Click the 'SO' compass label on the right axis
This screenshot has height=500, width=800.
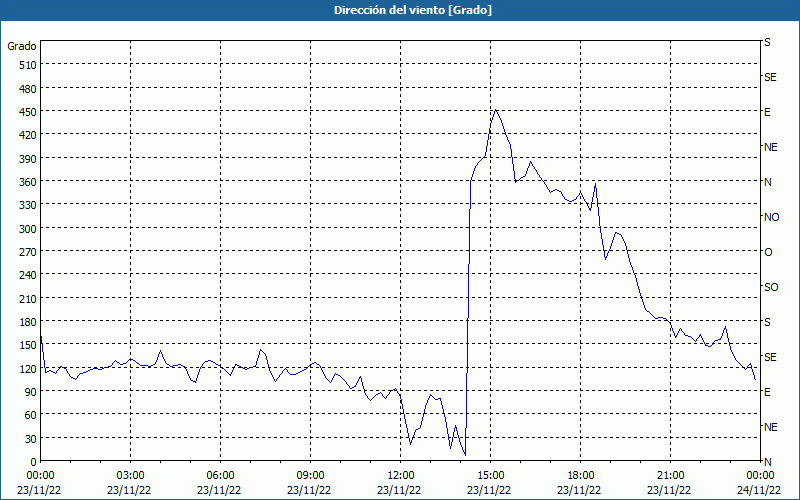(771, 287)
